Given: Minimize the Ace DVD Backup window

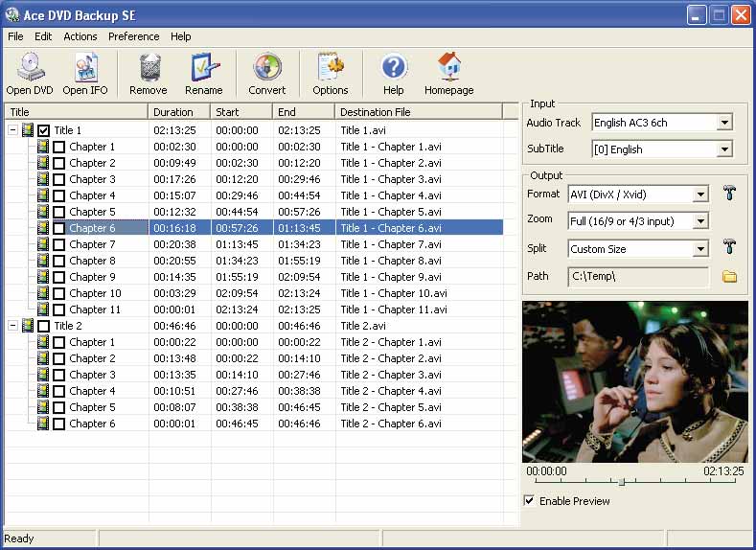Looking at the screenshot, I should (x=696, y=15).
